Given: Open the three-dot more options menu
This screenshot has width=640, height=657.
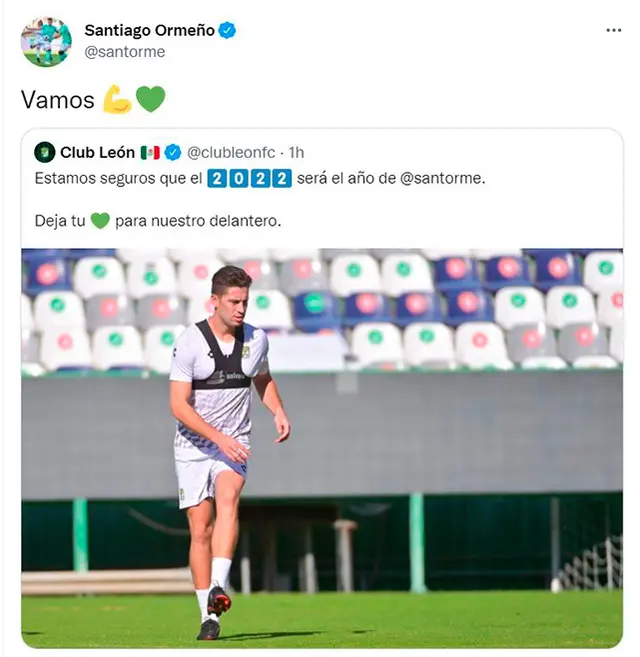Looking at the screenshot, I should point(613,31).
